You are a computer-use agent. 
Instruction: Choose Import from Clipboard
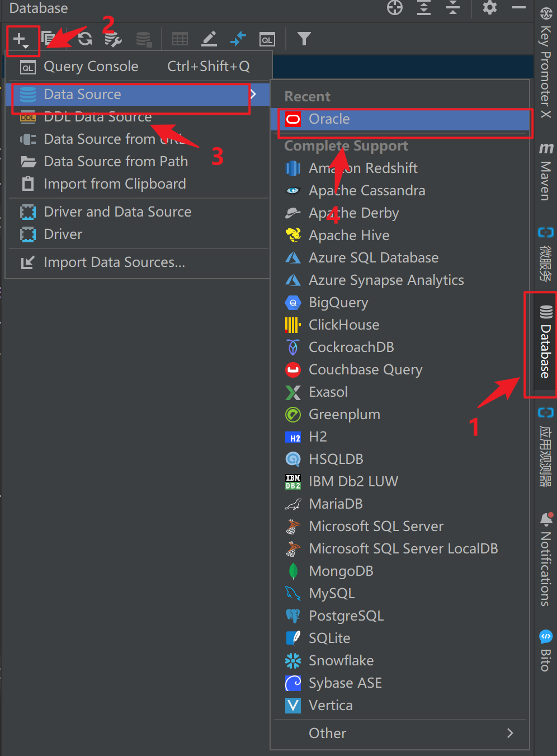[138, 184]
